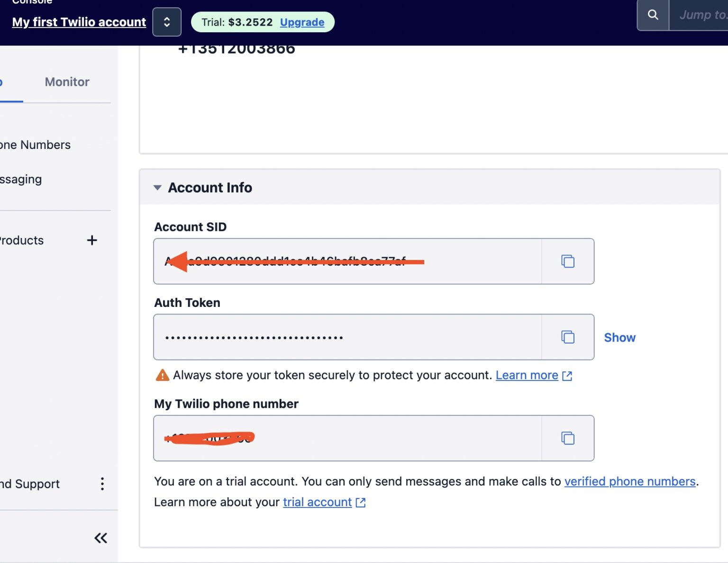Viewport: 728px width, 563px height.
Task: Open the Support options kebab menu
Action: [102, 484]
